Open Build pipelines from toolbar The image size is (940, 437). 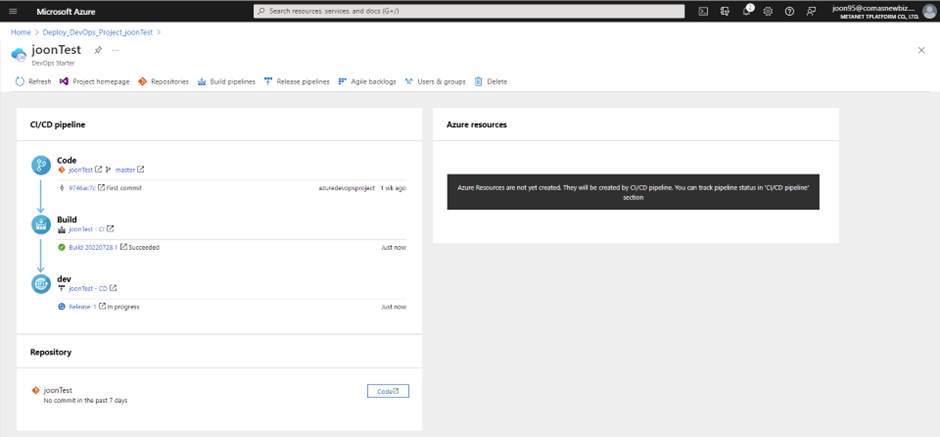(227, 82)
